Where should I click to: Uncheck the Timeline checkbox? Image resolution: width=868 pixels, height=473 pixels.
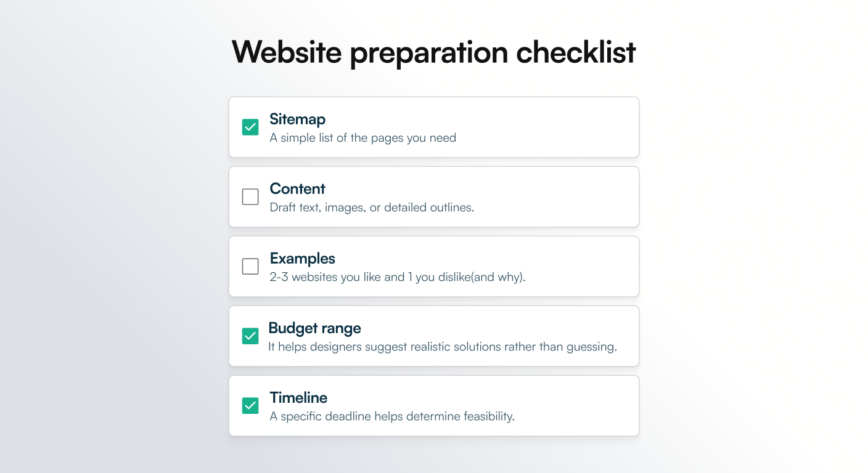[x=250, y=406]
